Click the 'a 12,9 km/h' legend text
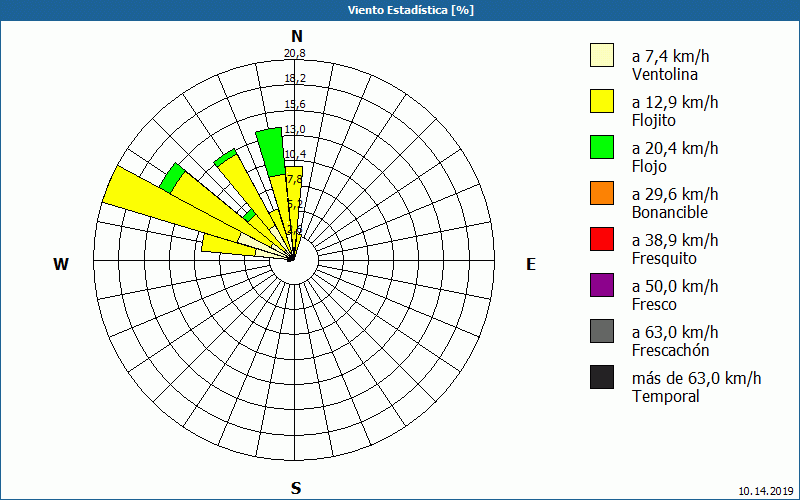 coord(675,102)
